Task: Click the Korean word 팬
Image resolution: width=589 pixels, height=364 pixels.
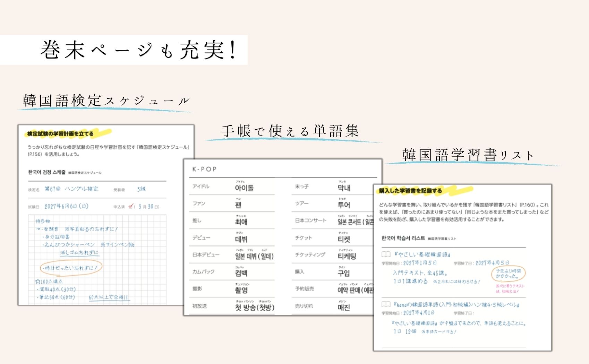Action: [238, 205]
